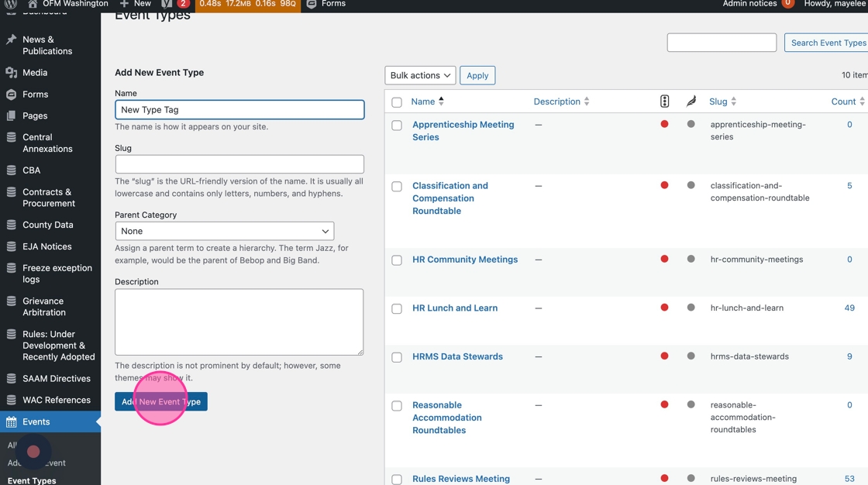Open the Bulk actions dropdown

click(x=420, y=75)
